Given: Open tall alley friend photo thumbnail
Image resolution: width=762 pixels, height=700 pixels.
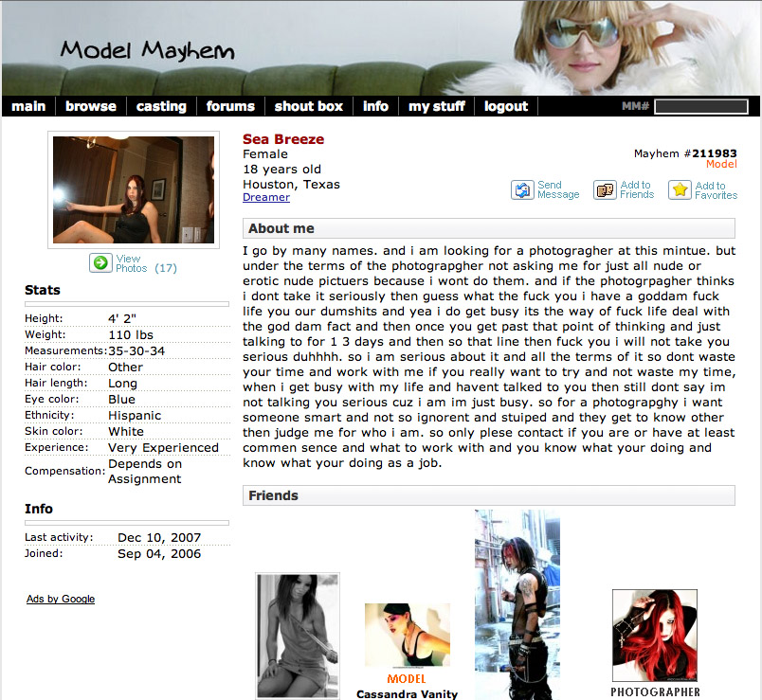Looking at the screenshot, I should 517,604.
